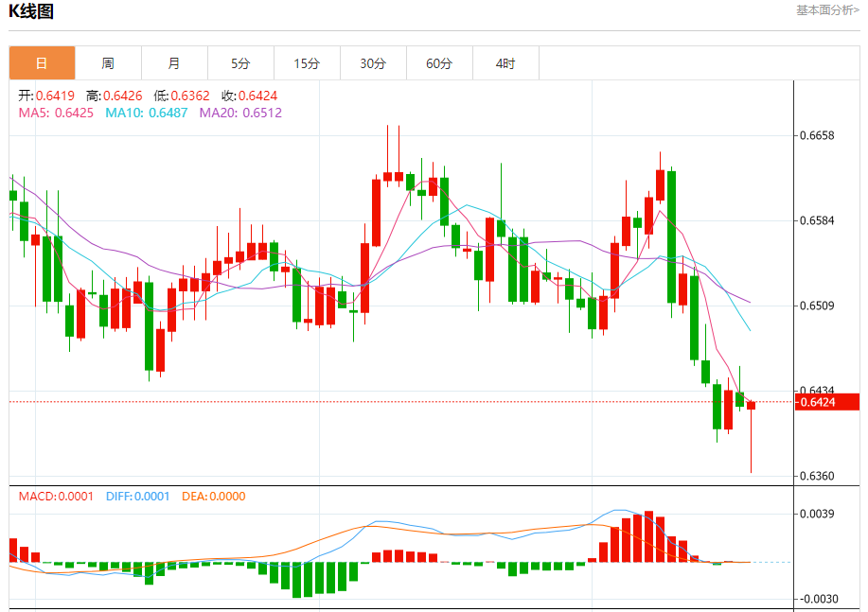Click the MACD:0.0001 indicator label
868x612 pixels.
coord(56,497)
